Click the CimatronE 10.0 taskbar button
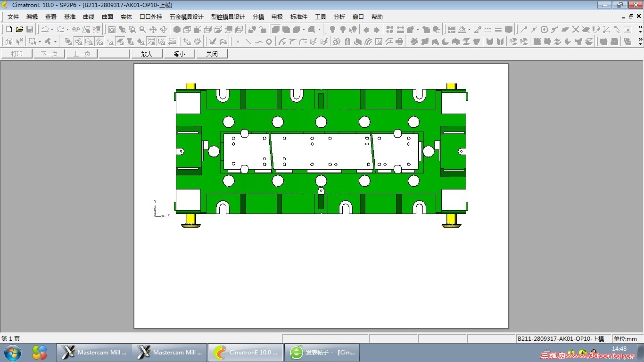The image size is (644, 362). click(245, 353)
